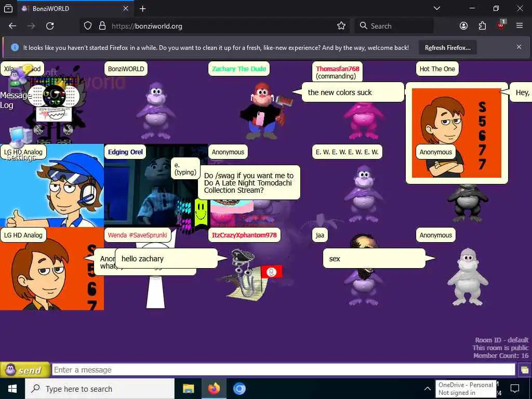Click the Firefox taskbar icon
Screen dimensions: 532x399
click(x=214, y=389)
